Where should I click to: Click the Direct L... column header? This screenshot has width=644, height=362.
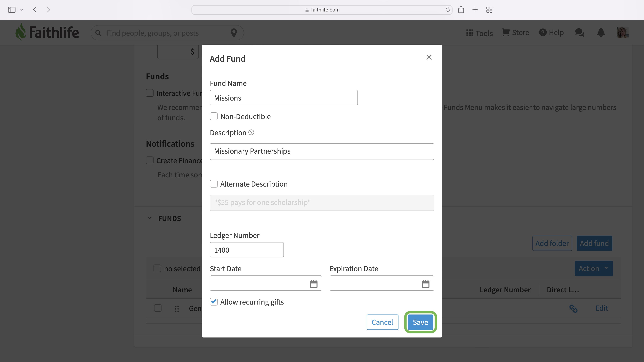point(563,290)
